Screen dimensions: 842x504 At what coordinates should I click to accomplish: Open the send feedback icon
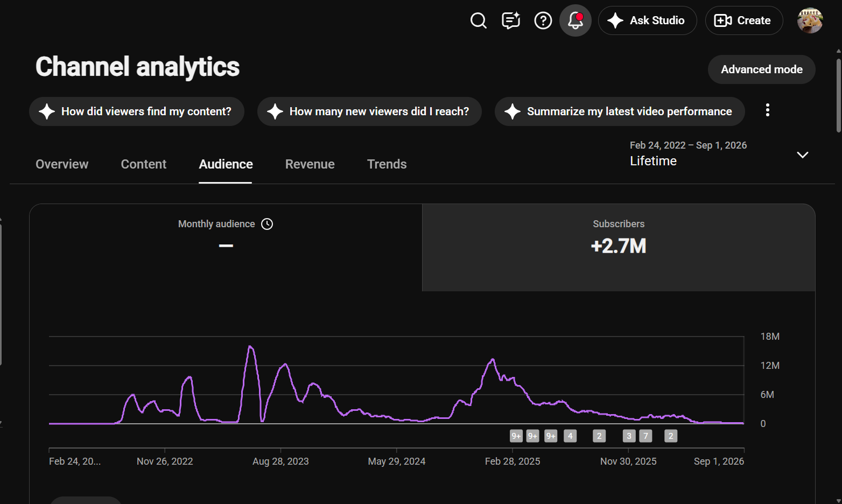pos(510,20)
